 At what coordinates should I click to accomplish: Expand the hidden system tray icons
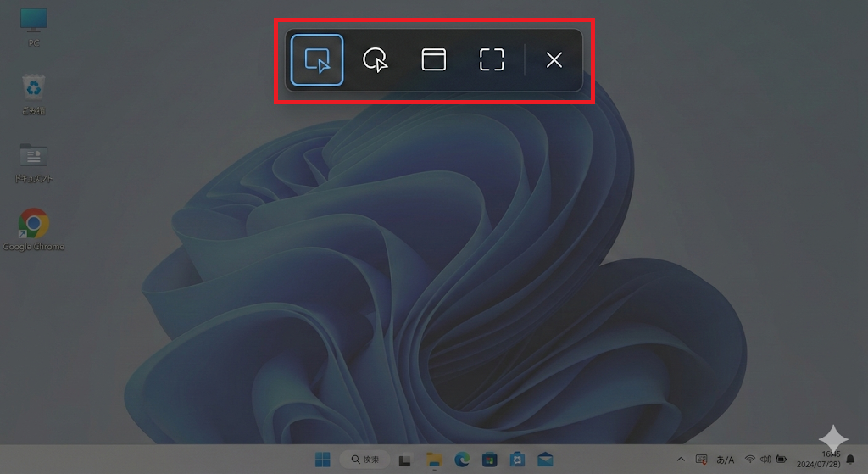pos(680,460)
